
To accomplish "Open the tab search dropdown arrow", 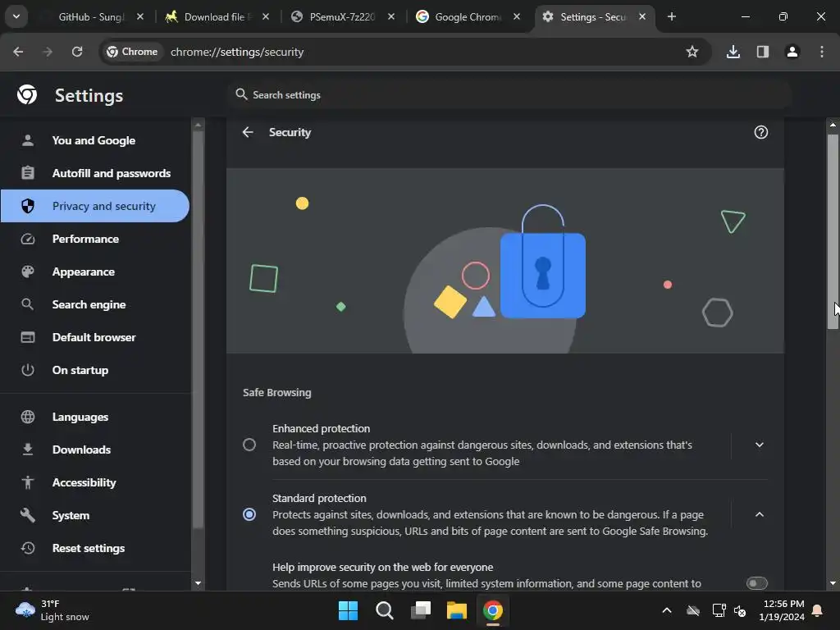I will tap(16, 16).
